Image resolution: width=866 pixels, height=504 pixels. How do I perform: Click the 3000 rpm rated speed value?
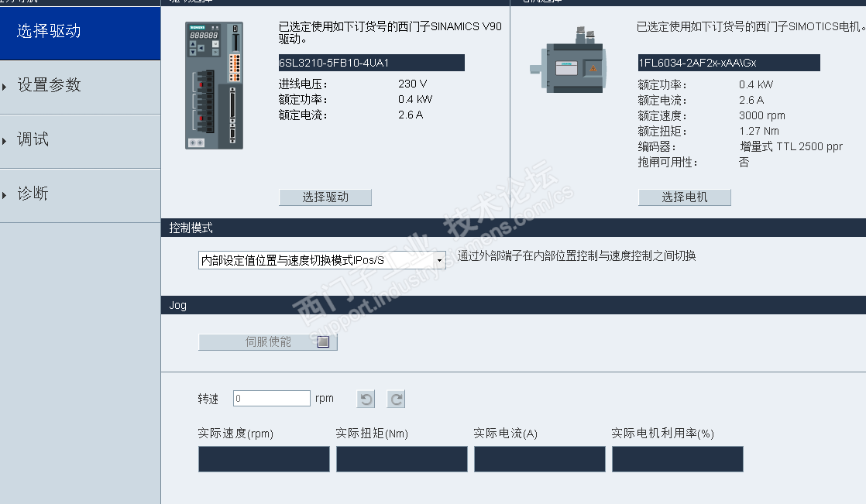tap(762, 115)
